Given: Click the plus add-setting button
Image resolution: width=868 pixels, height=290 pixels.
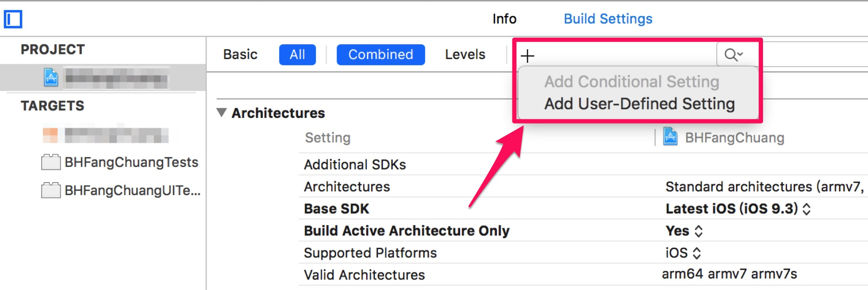Looking at the screenshot, I should (527, 56).
